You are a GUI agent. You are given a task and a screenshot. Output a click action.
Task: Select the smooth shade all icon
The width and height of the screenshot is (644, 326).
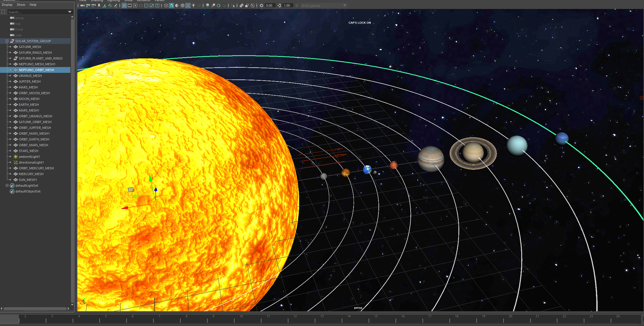[171, 5]
